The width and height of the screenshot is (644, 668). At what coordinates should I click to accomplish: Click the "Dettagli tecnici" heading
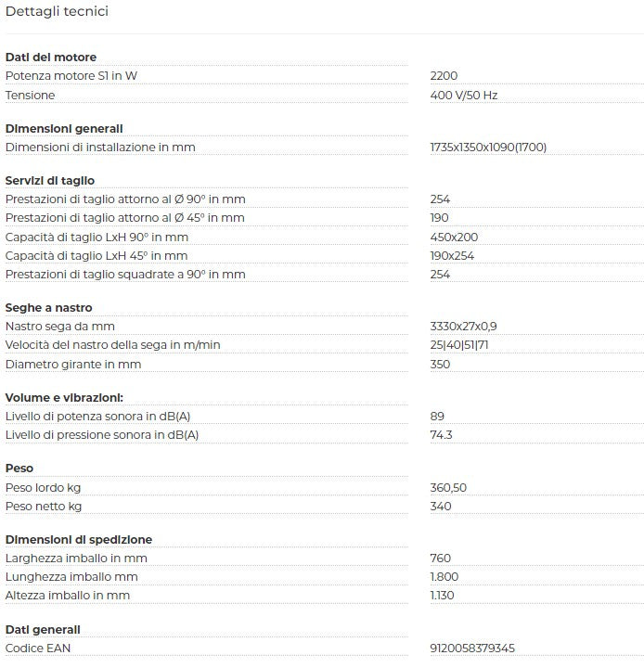point(57,11)
